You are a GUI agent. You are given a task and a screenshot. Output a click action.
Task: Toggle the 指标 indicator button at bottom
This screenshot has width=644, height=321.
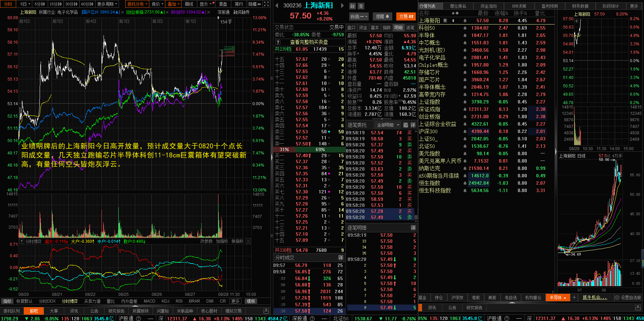7,301
